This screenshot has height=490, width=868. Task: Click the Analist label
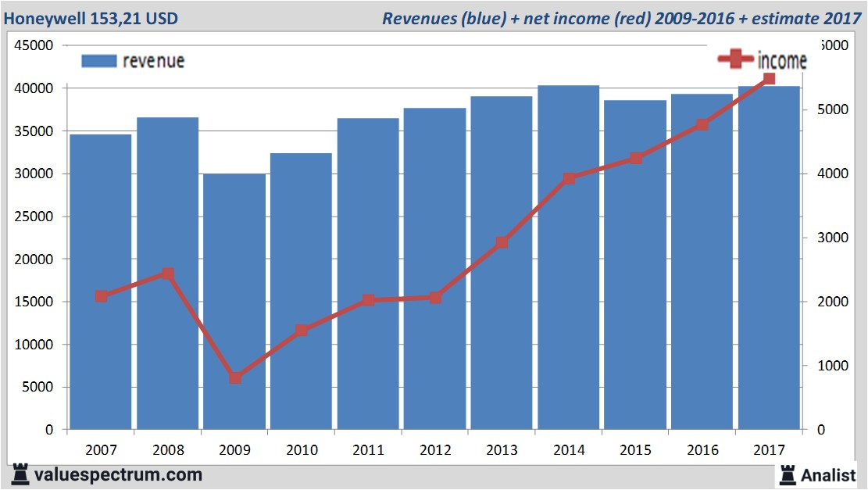pos(828,475)
